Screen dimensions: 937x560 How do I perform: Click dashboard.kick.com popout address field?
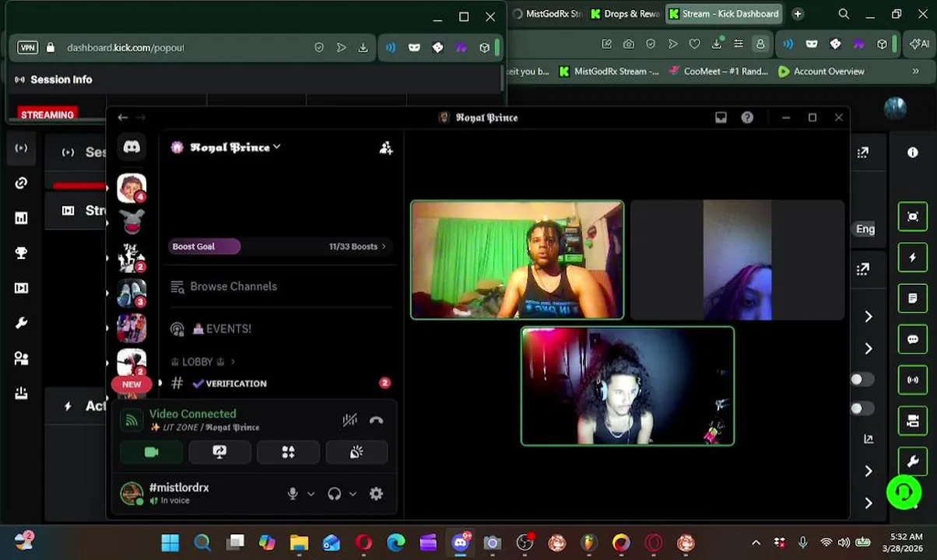(125, 47)
